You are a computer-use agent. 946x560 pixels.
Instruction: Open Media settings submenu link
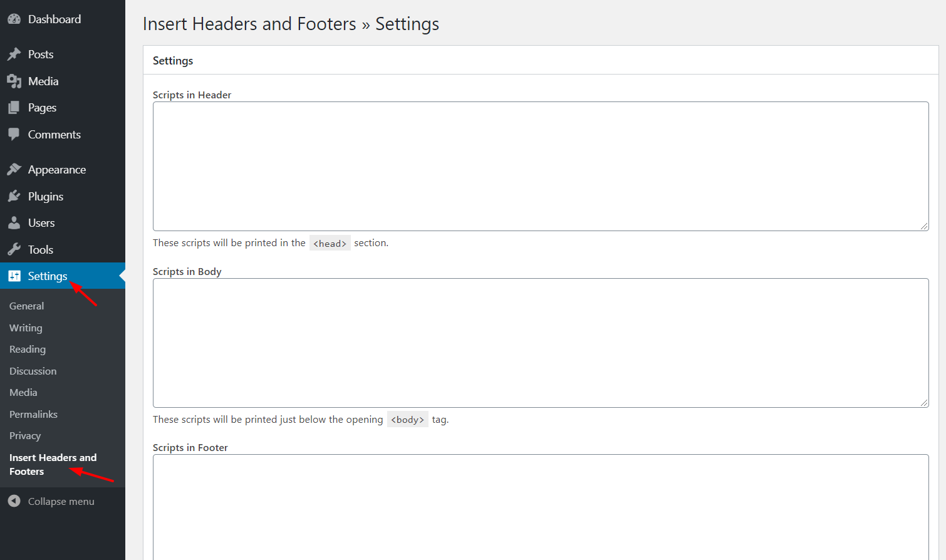pos(23,393)
